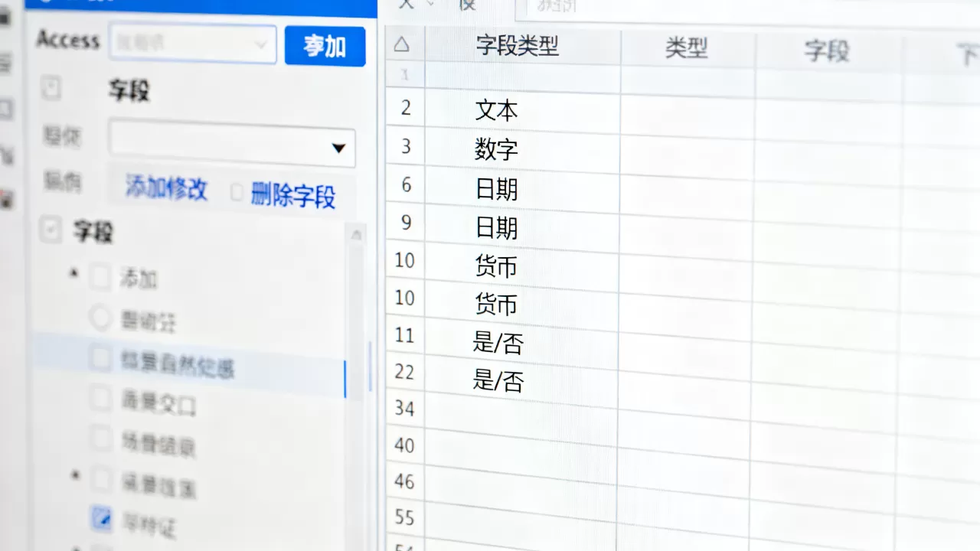
Task: Select row header 9
Action: [406, 223]
